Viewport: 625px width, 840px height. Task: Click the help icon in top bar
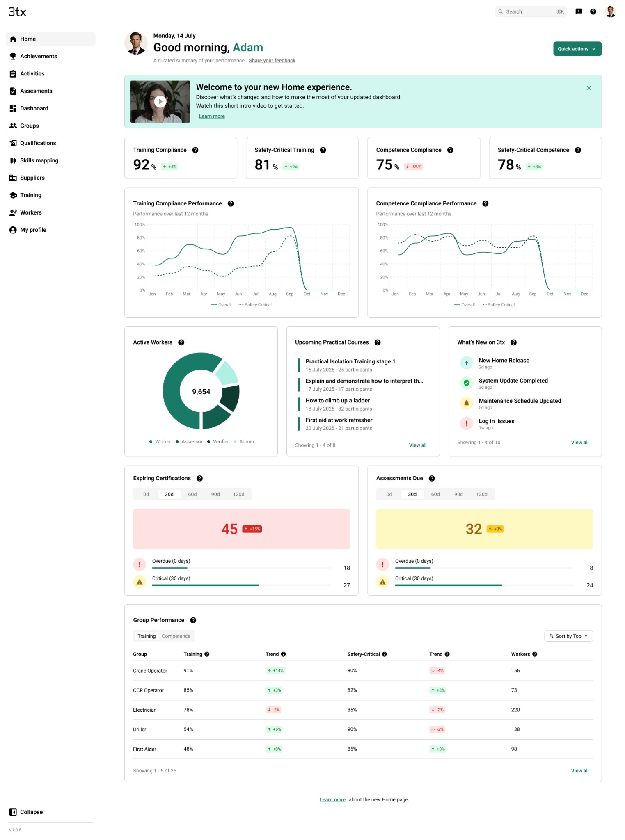point(593,11)
